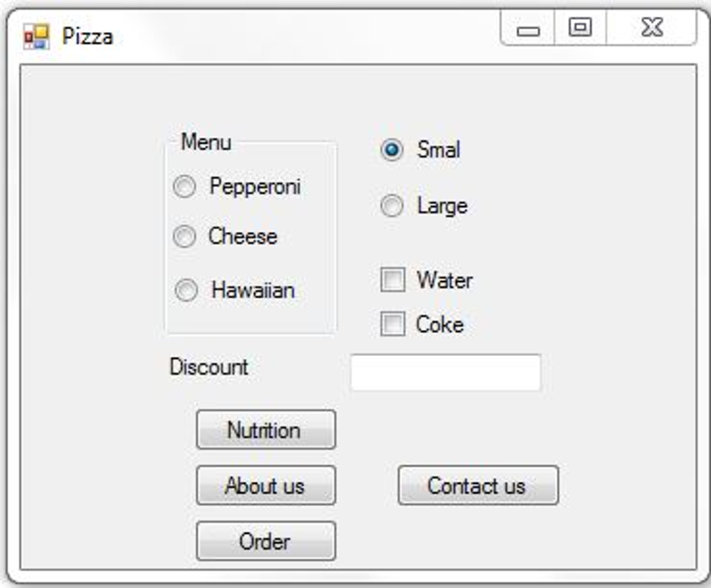Click the Pizza window title text
Image resolution: width=711 pixels, height=588 pixels.
coord(87,36)
